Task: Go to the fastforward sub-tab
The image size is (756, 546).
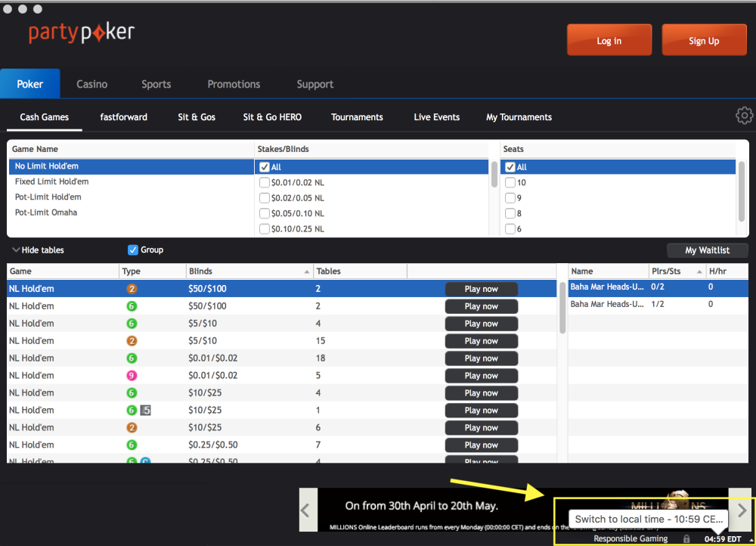Action: click(x=123, y=117)
